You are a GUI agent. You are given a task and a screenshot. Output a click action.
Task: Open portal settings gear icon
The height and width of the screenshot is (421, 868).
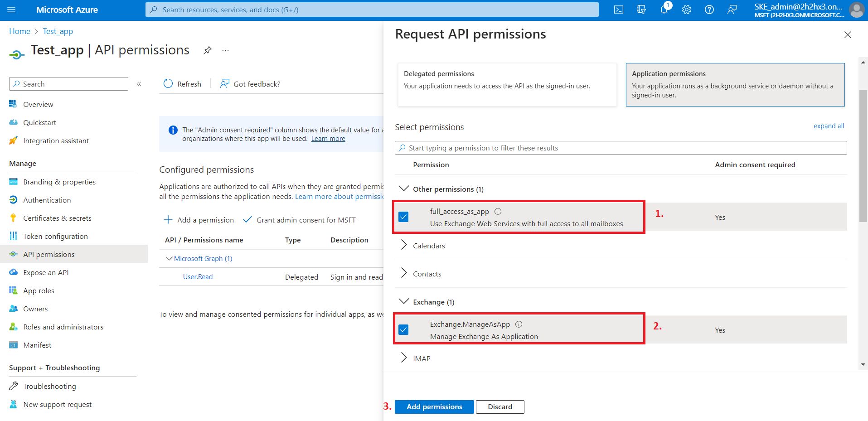click(x=687, y=10)
